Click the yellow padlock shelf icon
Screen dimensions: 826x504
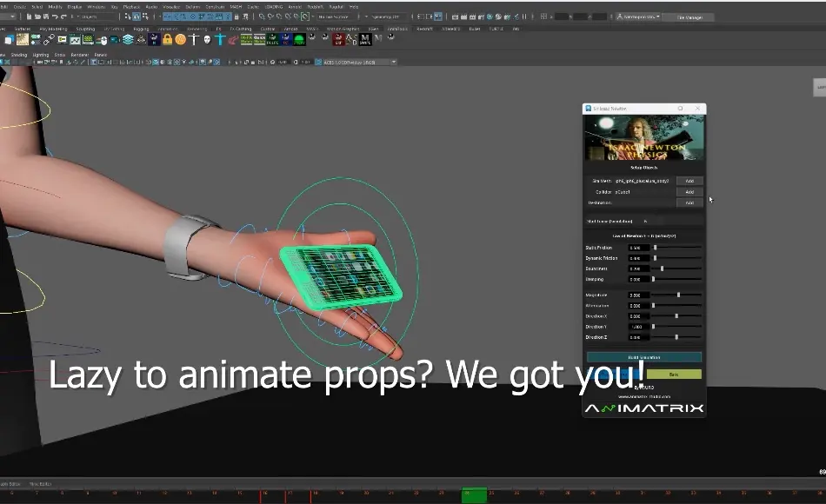(x=167, y=39)
